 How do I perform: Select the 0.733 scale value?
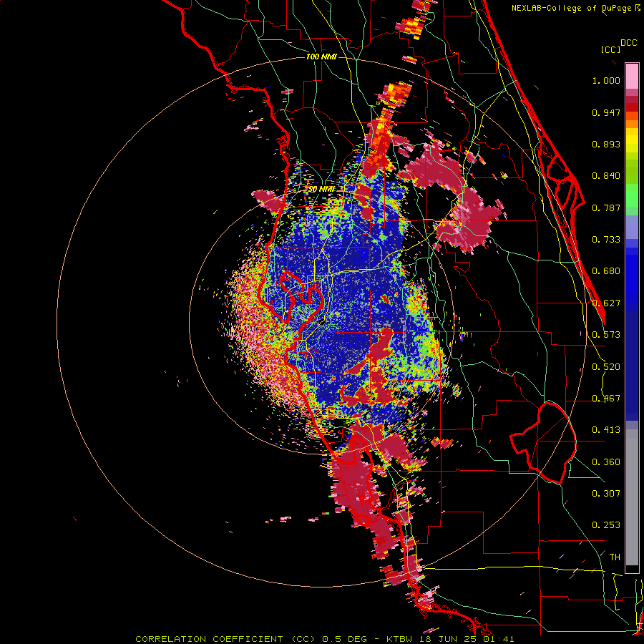[606, 240]
